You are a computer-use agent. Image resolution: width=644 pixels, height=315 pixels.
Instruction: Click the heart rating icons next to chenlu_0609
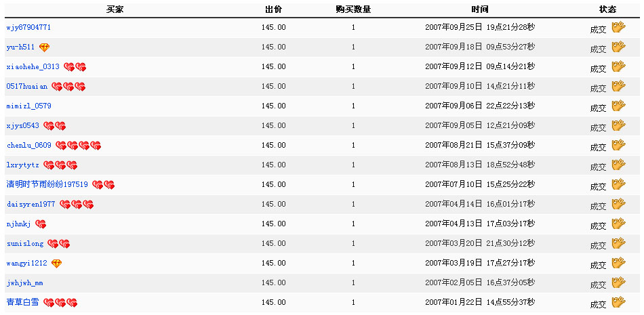pos(79,146)
